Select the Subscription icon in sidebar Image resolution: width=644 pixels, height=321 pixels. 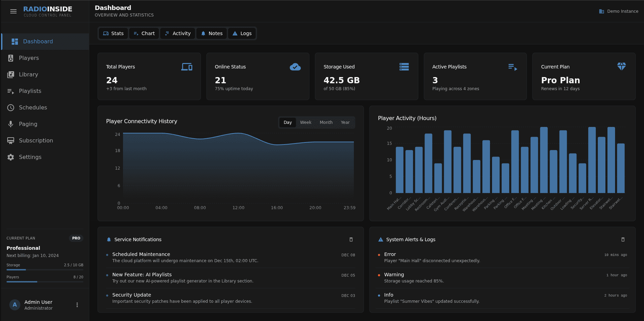point(10,140)
